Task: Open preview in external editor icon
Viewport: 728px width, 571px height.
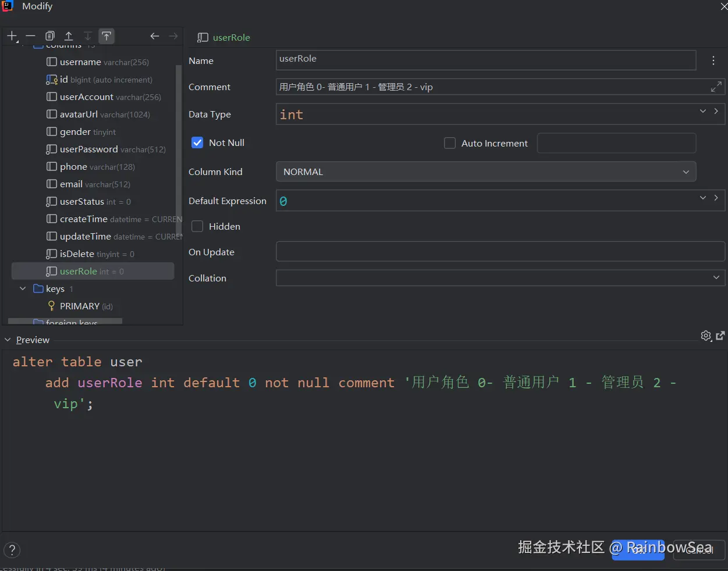Action: 720,336
